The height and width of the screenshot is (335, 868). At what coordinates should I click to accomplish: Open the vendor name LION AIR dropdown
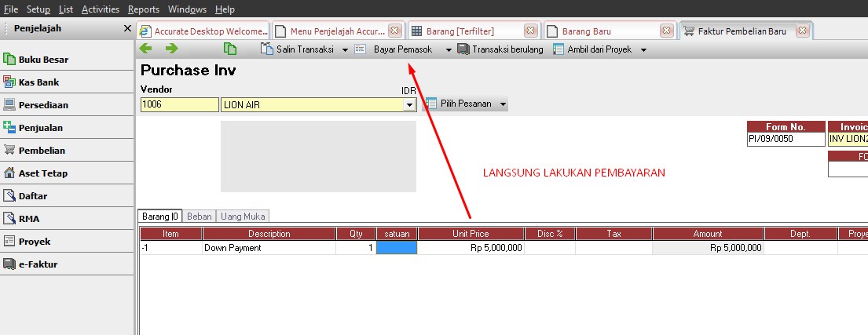point(408,104)
